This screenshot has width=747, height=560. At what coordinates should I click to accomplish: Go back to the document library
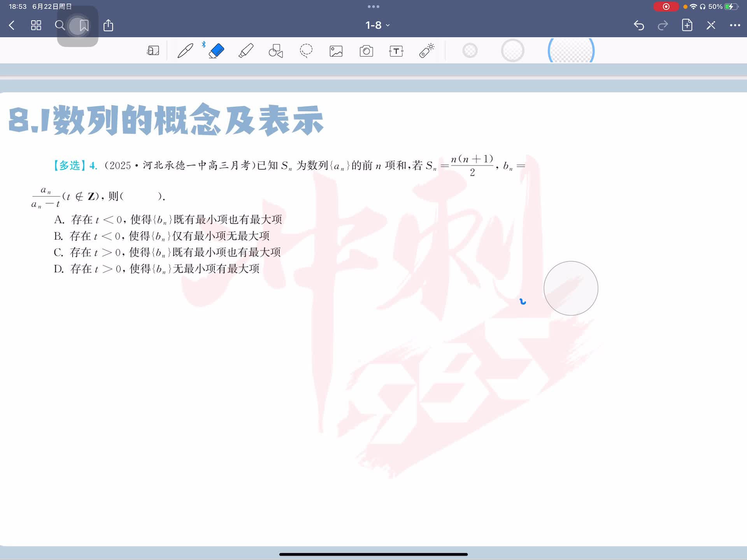pos(12,25)
